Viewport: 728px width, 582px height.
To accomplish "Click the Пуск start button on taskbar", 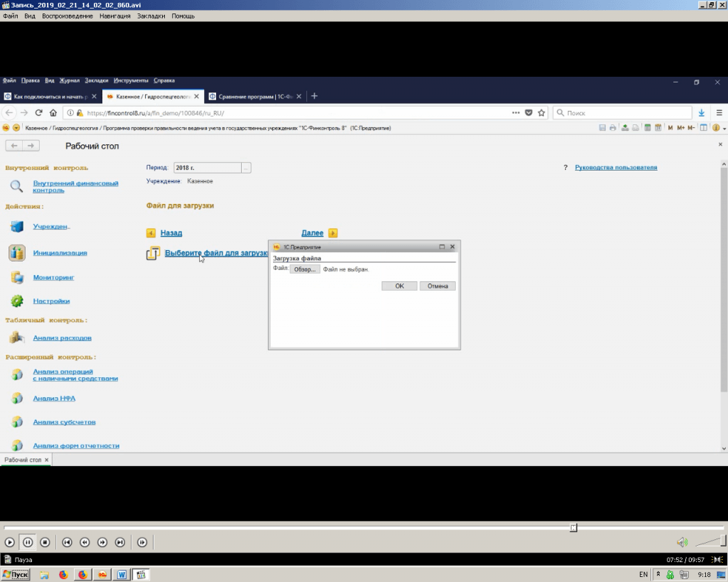I will [16, 574].
